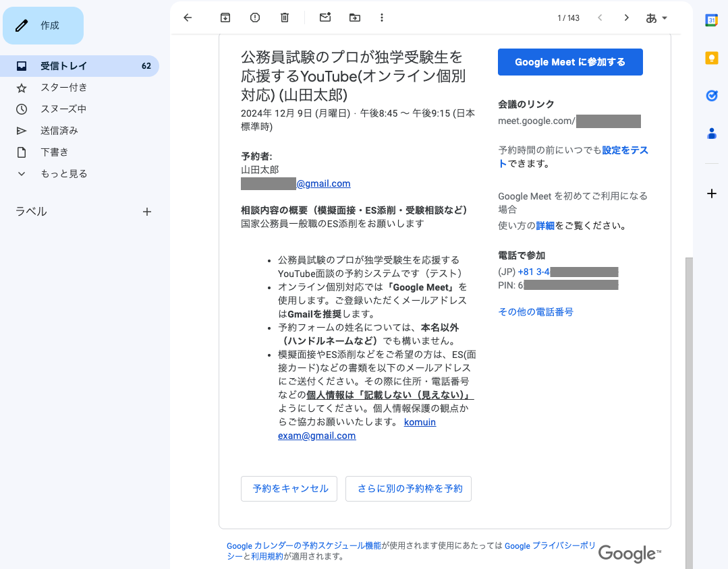Click Google Meet に参加する button

(x=570, y=62)
